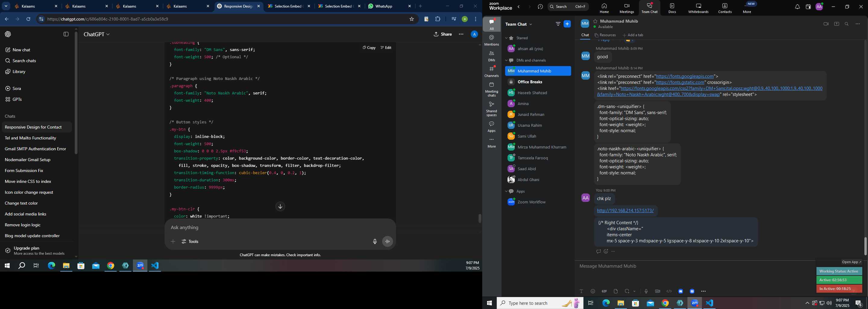Copy the CSS code block in ChatGPT

[x=369, y=48]
